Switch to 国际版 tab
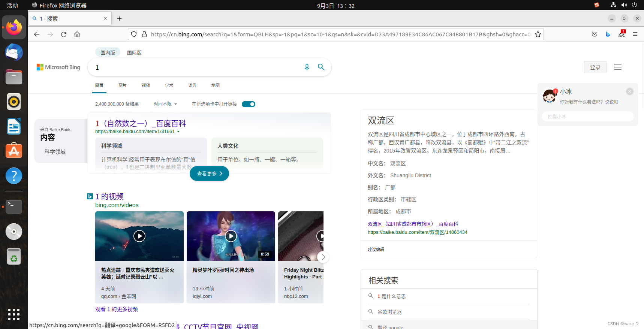644x329 pixels. [x=134, y=53]
